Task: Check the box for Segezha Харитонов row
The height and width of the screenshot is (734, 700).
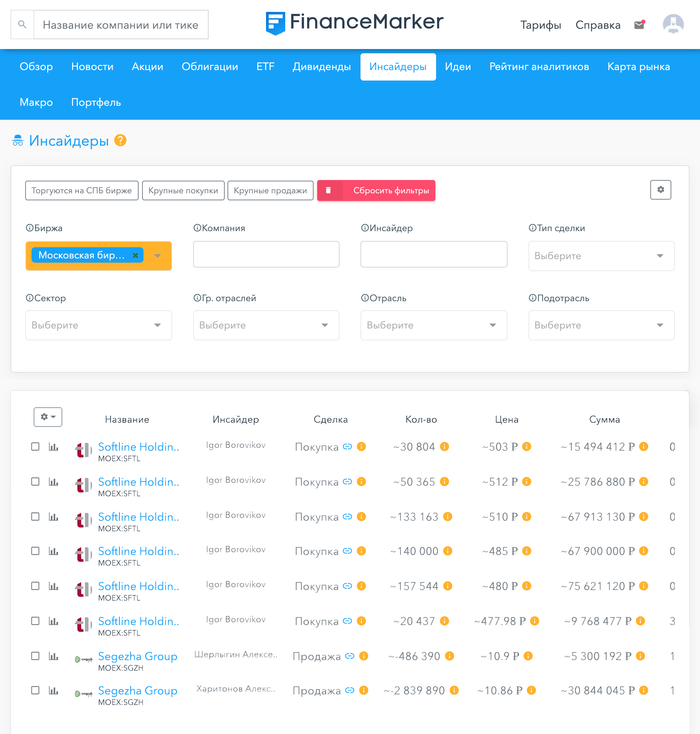Action: tap(35, 690)
